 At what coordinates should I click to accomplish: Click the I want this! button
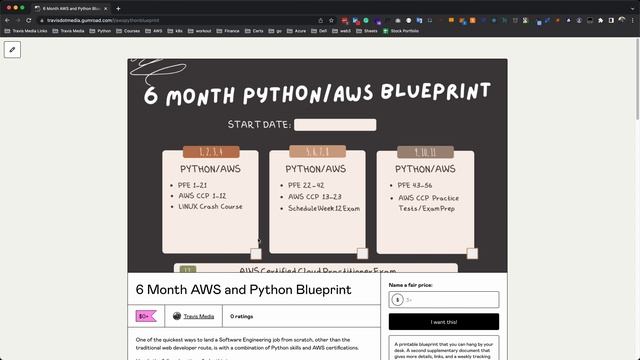tap(444, 322)
